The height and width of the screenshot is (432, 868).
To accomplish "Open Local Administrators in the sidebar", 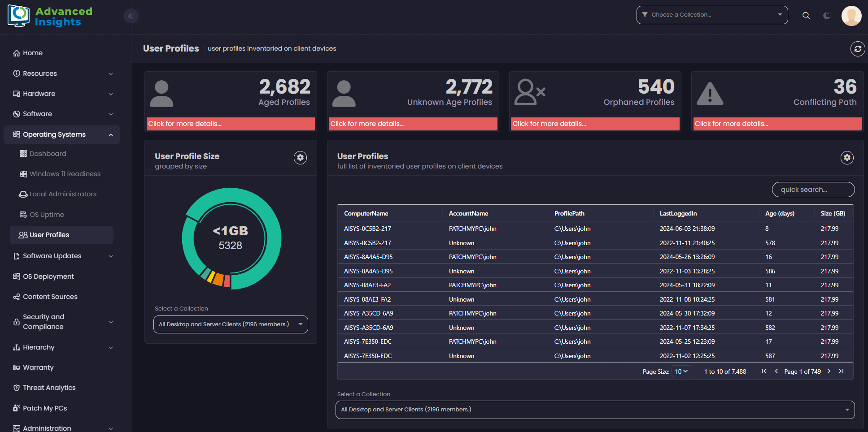I will (x=63, y=194).
